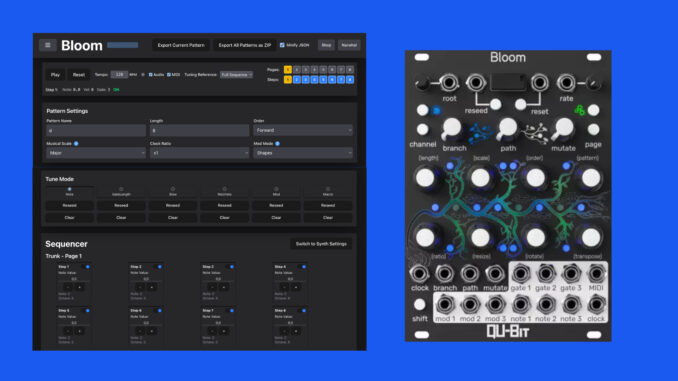Open the Order dropdown showing Forward
The image size is (678, 381).
pos(303,130)
